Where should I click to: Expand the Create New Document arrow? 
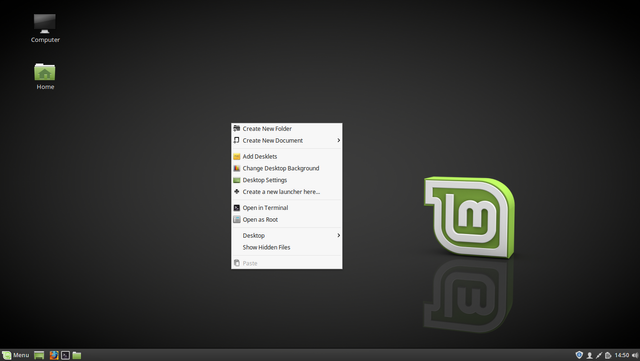338,140
